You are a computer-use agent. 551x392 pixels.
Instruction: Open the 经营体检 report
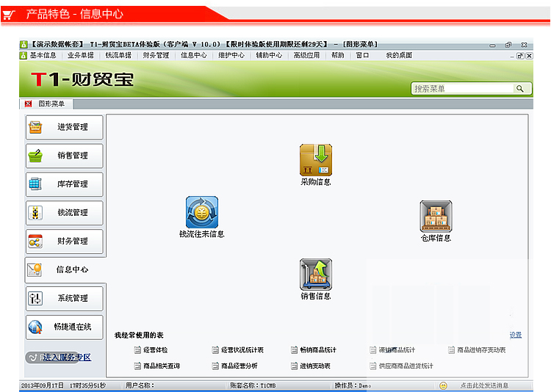point(155,350)
